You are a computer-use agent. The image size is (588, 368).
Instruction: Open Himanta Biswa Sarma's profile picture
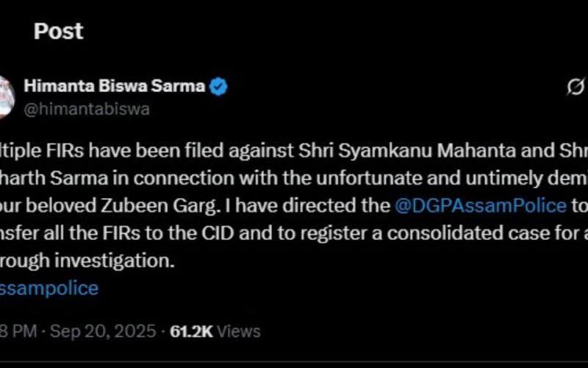pos(6,96)
